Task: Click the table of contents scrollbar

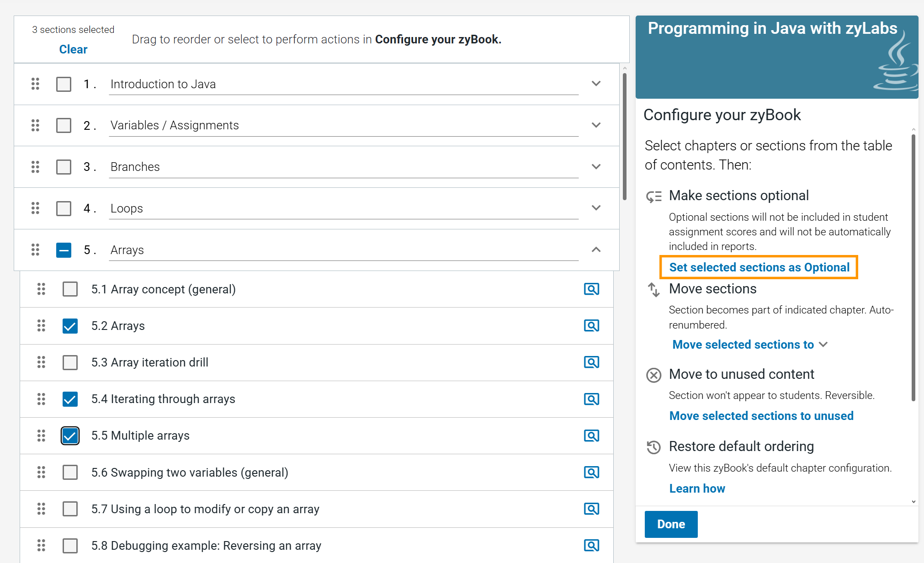Action: 625,136
